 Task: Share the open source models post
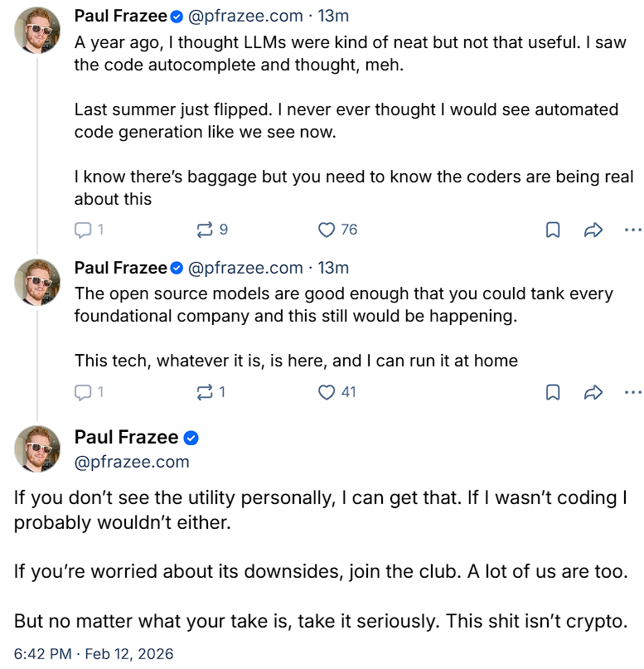(x=593, y=393)
